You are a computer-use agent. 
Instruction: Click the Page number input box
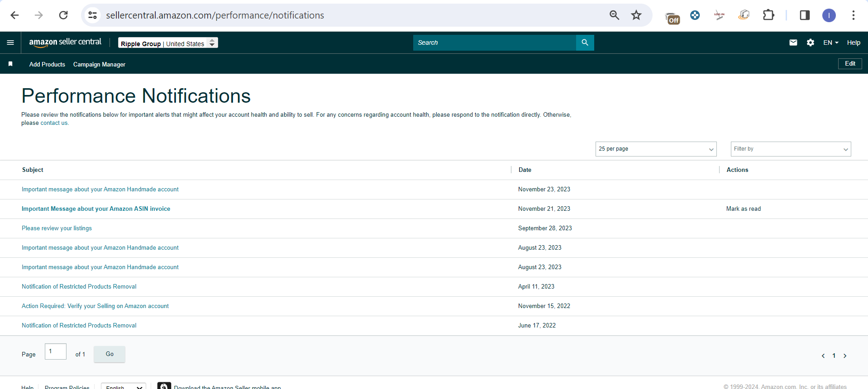click(x=56, y=351)
